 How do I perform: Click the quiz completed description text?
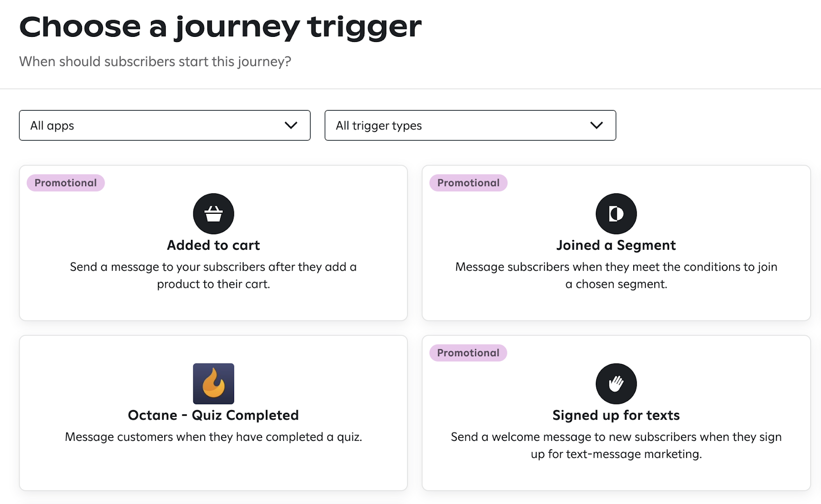click(213, 437)
